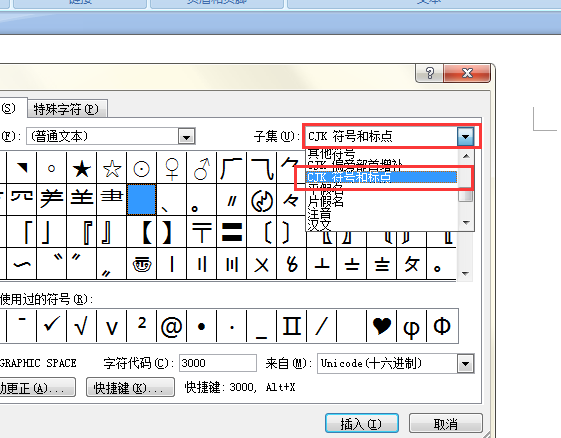Select the smiley face symbol in grid
This screenshot has width=561, height=438.
click(x=142, y=264)
